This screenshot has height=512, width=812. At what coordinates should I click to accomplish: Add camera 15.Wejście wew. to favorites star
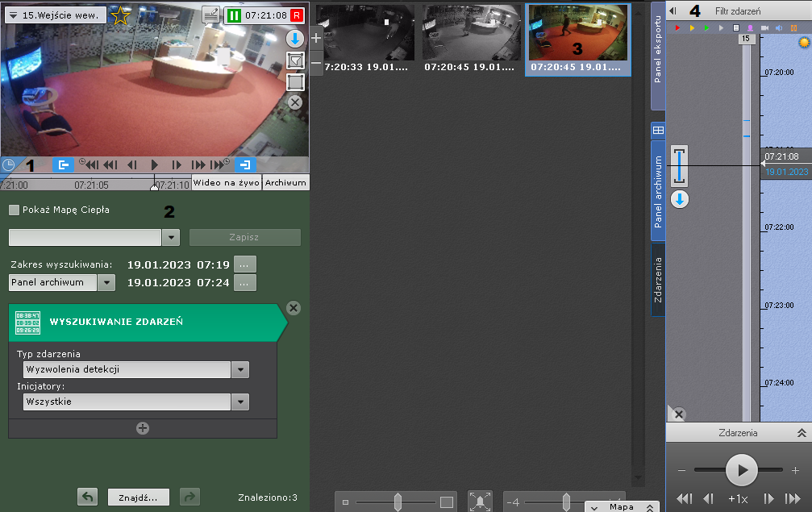tap(120, 15)
